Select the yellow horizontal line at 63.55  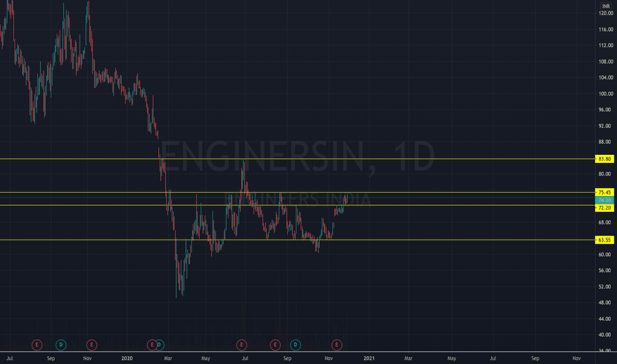pyautogui.click(x=297, y=240)
